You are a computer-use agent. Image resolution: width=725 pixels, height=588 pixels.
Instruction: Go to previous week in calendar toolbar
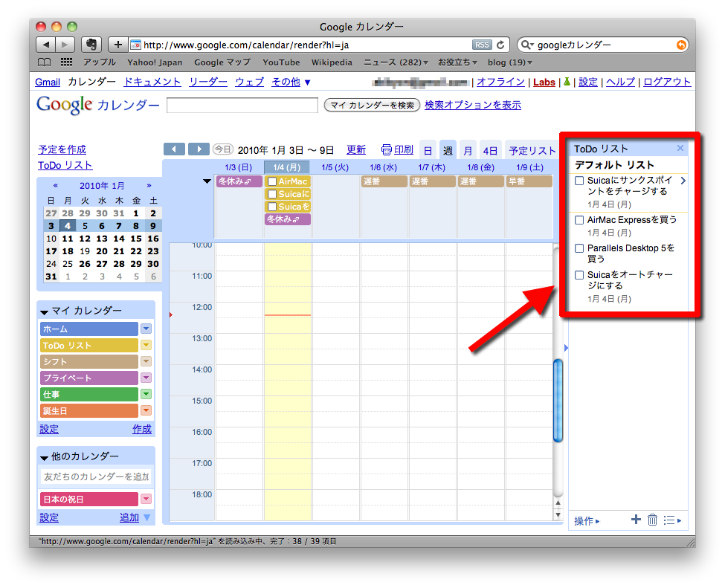tap(174, 149)
